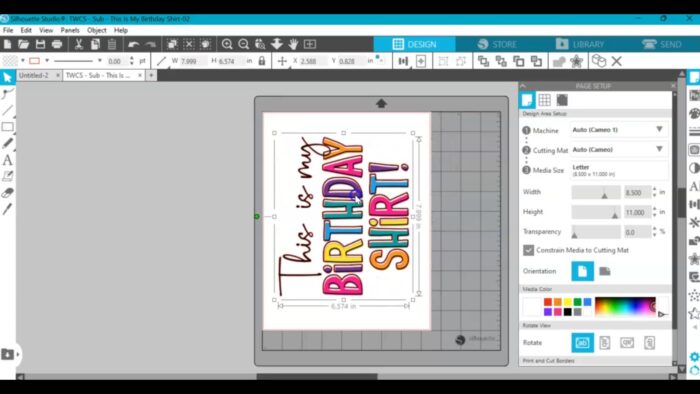
Task: Adjust the page Width slider
Action: pyautogui.click(x=596, y=192)
